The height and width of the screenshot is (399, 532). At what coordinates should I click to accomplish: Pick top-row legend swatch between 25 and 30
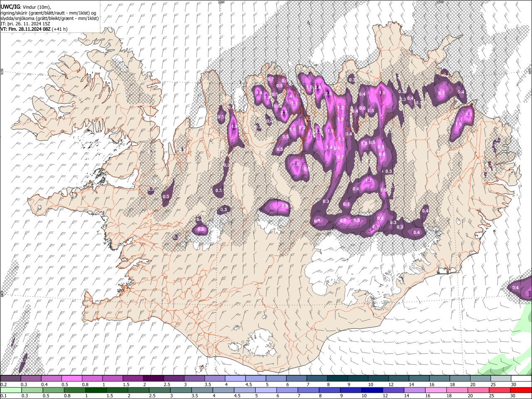pos(500,379)
